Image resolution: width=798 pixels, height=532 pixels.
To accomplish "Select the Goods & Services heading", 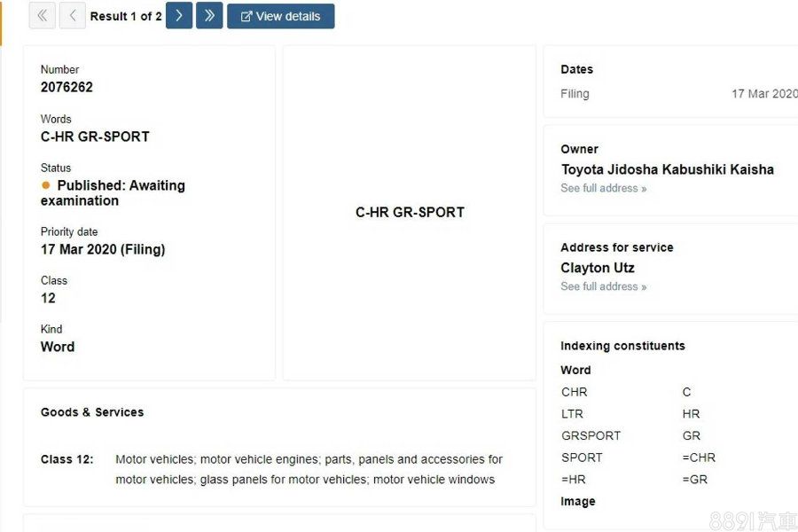I will click(x=92, y=412).
